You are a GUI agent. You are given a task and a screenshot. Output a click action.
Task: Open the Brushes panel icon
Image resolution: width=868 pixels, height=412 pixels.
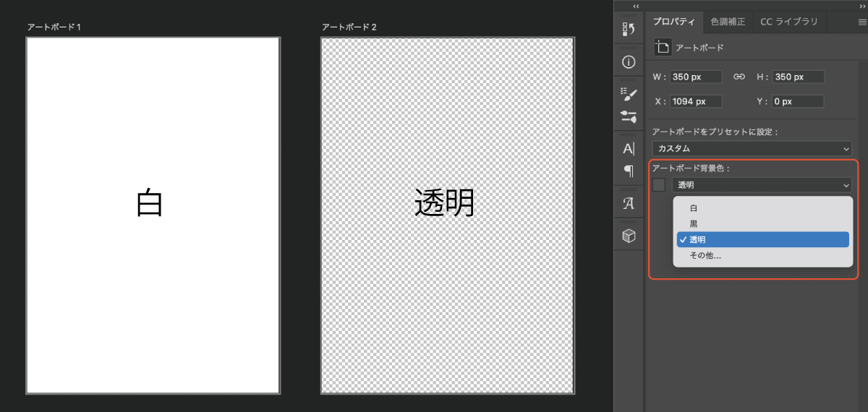(x=629, y=116)
